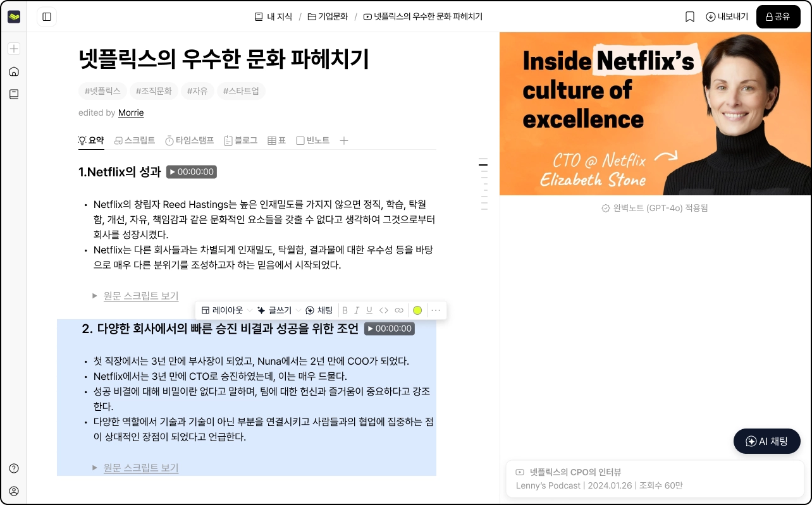Viewport: 812px width, 505px height.
Task: Click the 완벽노트 (GPT-4o) 적용됨 badge
Action: click(655, 208)
